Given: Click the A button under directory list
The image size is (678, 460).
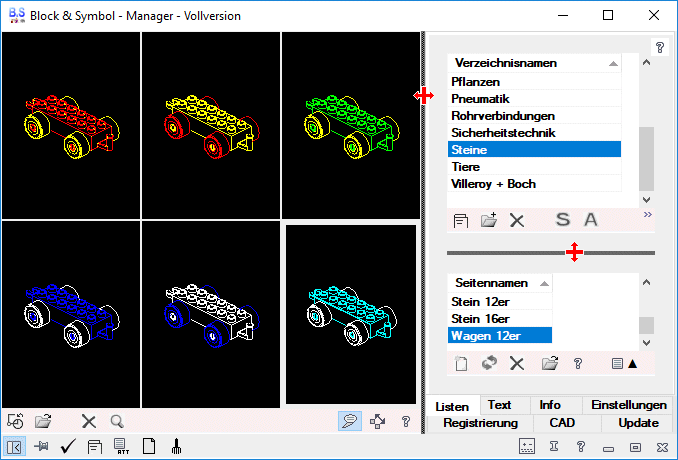Looking at the screenshot, I should [591, 220].
